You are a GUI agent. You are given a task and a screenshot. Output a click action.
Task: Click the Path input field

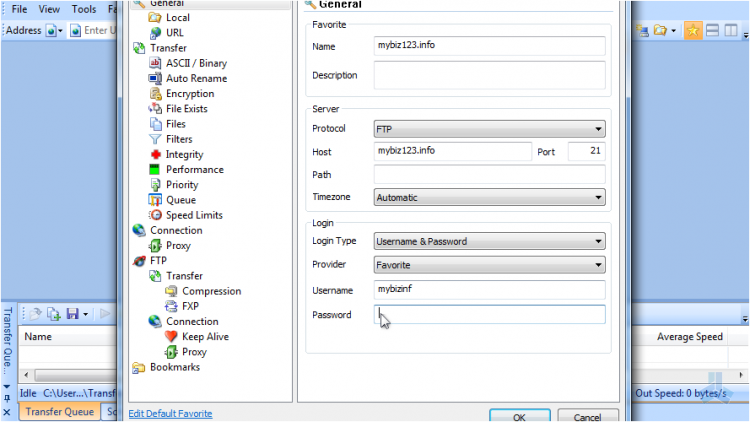click(489, 175)
